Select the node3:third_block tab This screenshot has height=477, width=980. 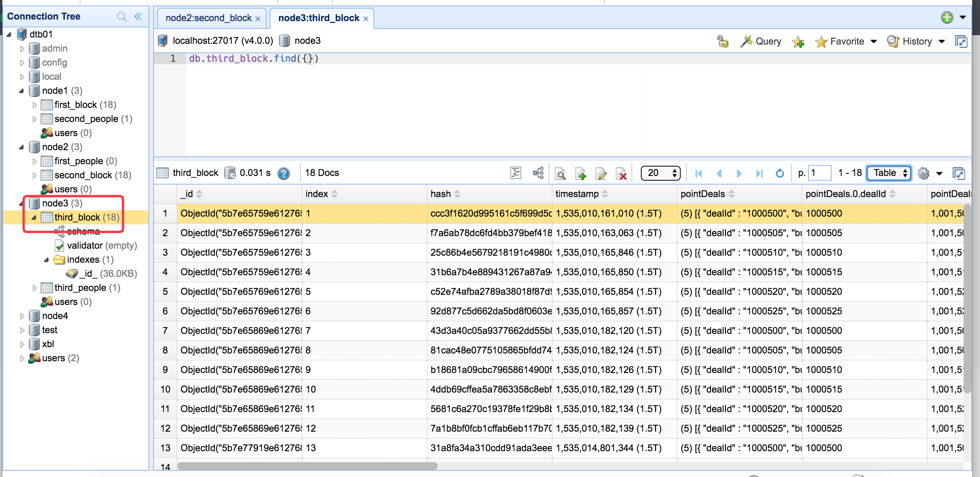click(319, 18)
